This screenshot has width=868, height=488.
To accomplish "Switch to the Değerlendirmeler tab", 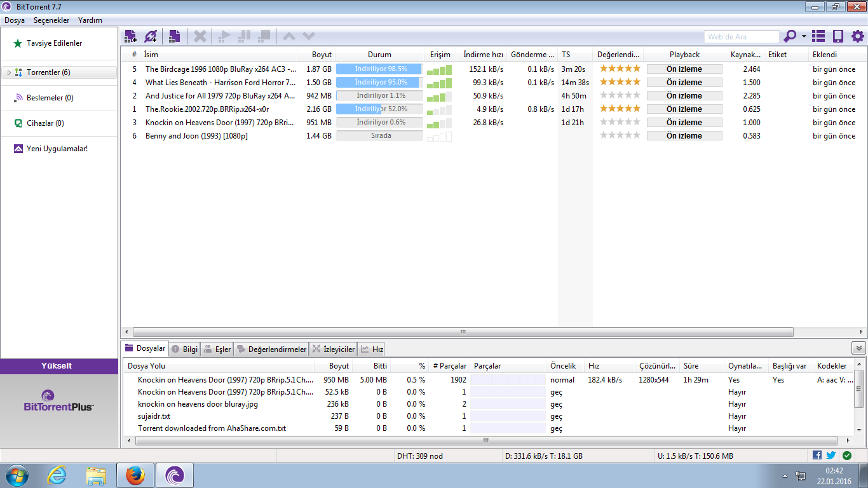I will coord(271,349).
